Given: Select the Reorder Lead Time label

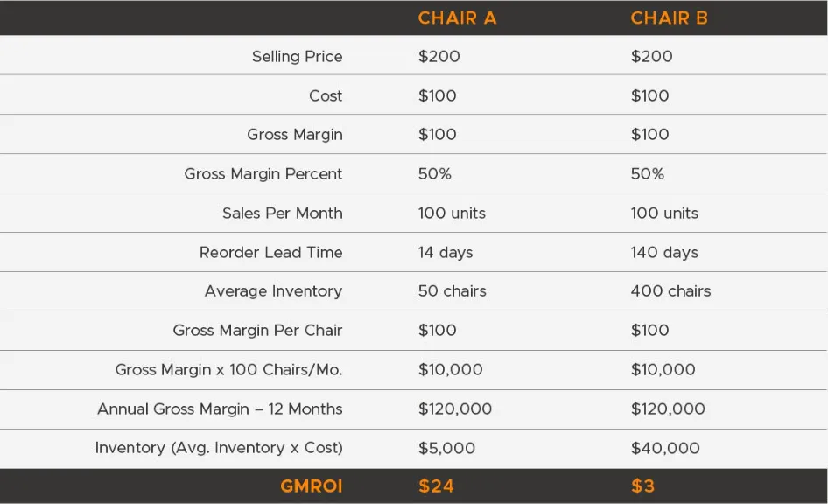Looking at the screenshot, I should [x=270, y=253].
